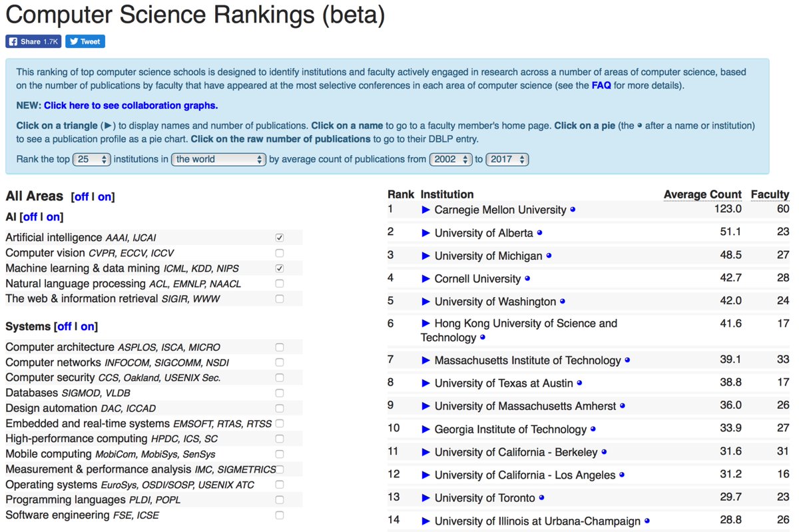Expand University of Alberta faculty list
Image resolution: width=799 pixels, height=532 pixels.
click(x=426, y=233)
